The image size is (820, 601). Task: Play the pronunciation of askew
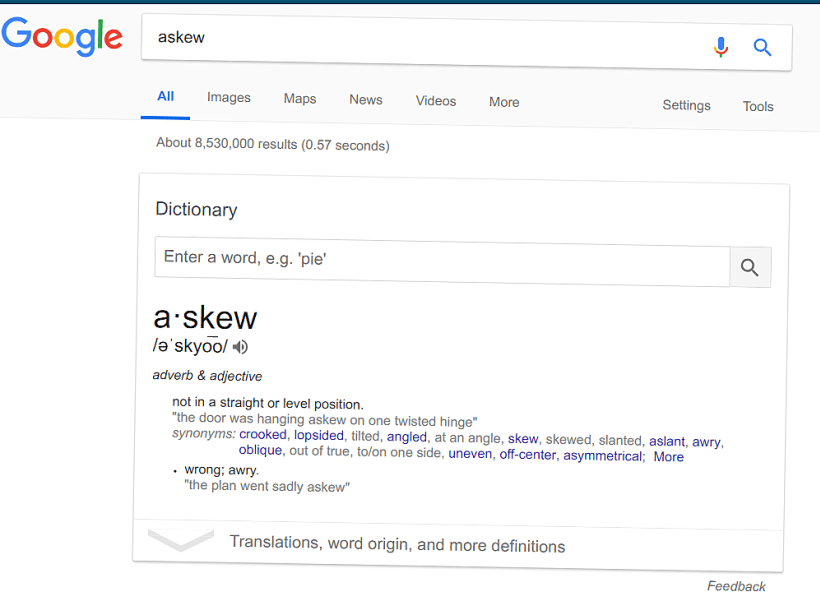(239, 347)
